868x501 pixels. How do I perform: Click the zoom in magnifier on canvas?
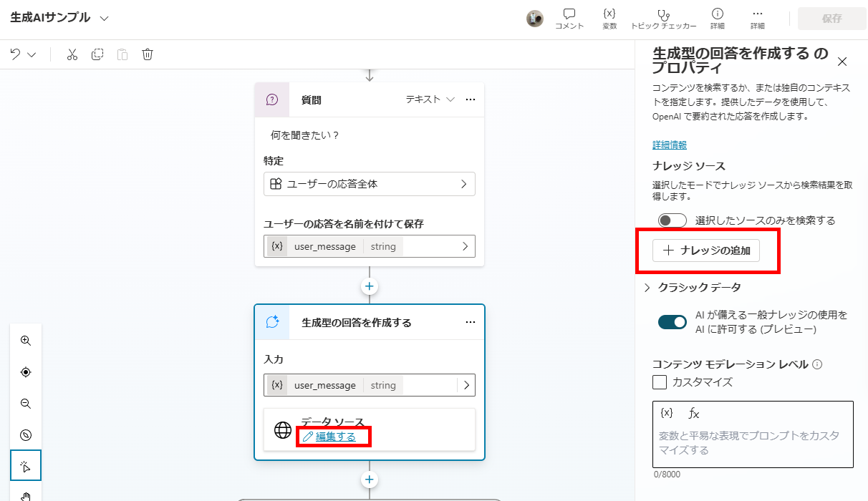26,341
